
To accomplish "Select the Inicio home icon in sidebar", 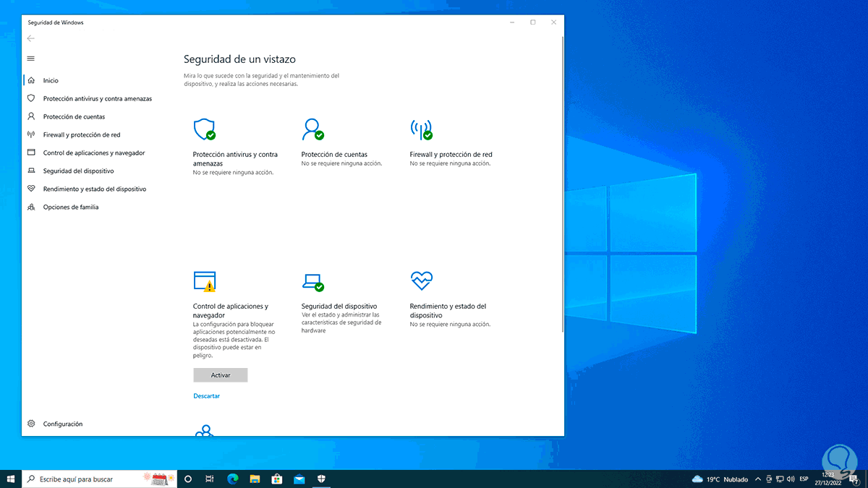I will pyautogui.click(x=32, y=80).
